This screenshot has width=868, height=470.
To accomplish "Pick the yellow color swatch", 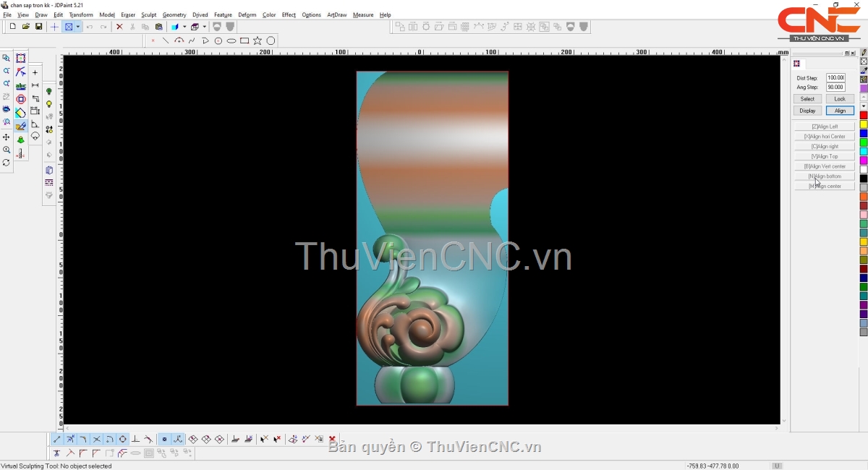I will tap(864, 124).
